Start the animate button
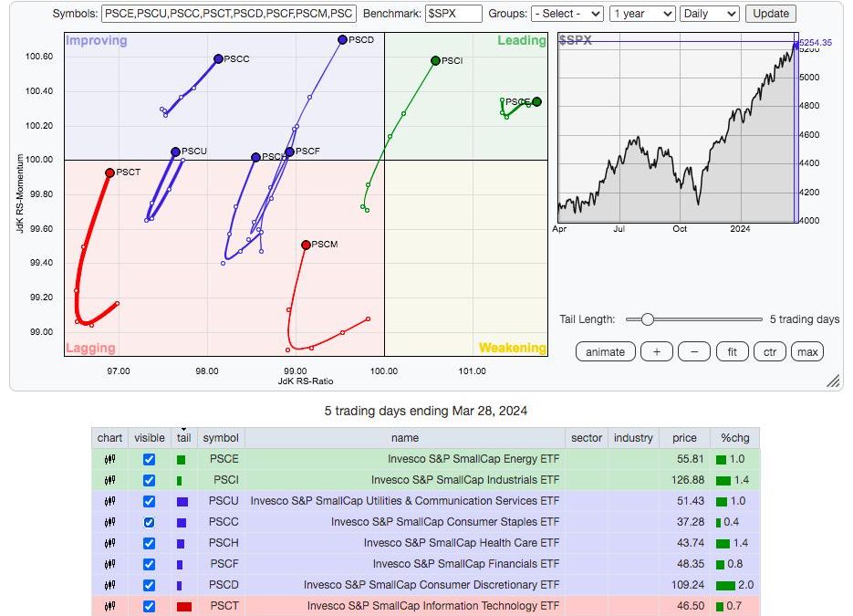The image size is (853, 616). pyautogui.click(x=605, y=352)
